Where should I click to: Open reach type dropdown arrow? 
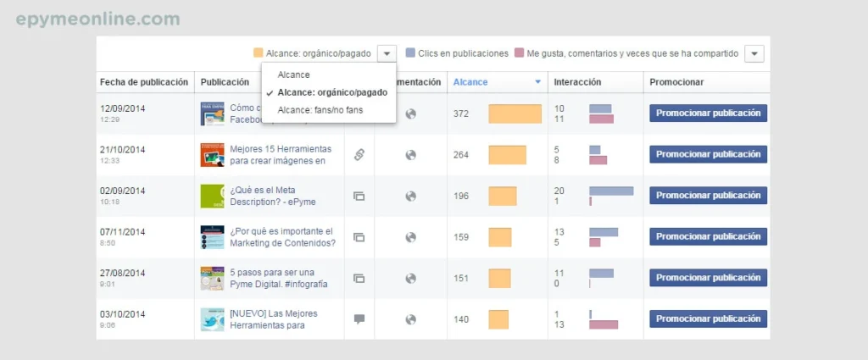387,53
